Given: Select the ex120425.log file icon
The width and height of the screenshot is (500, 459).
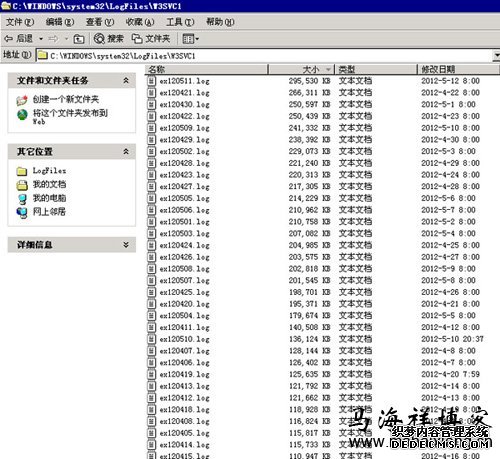Looking at the screenshot, I should click(x=151, y=292).
